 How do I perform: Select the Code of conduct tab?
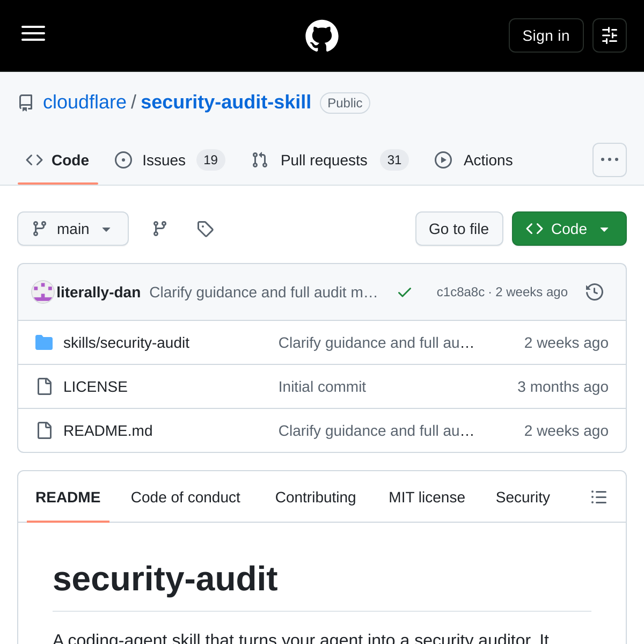pyautogui.click(x=186, y=497)
